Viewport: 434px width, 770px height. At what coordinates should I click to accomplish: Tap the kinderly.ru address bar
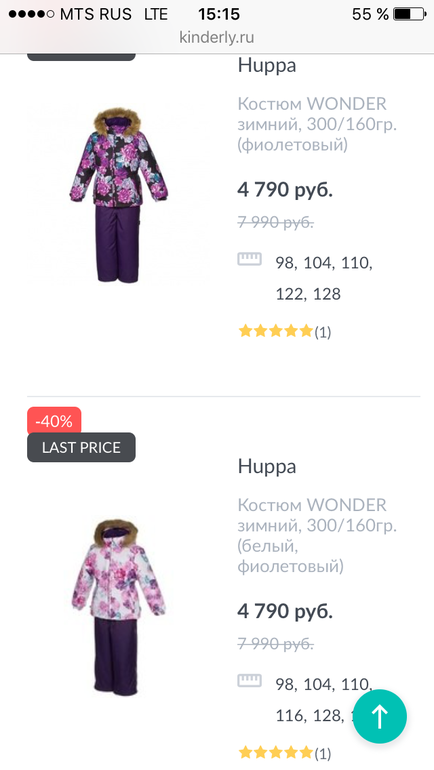[217, 37]
